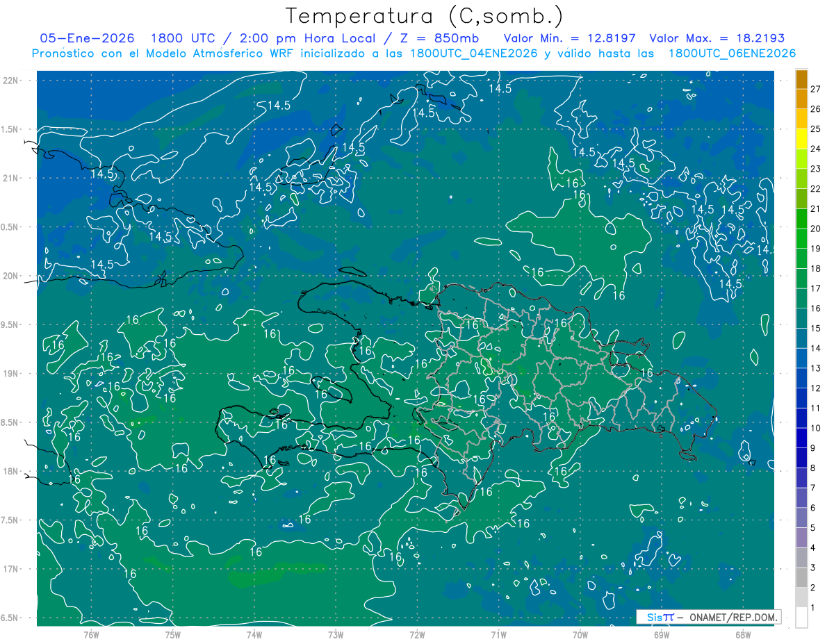Click the color legend value 12
This screenshot has width=834, height=644.
(816, 388)
